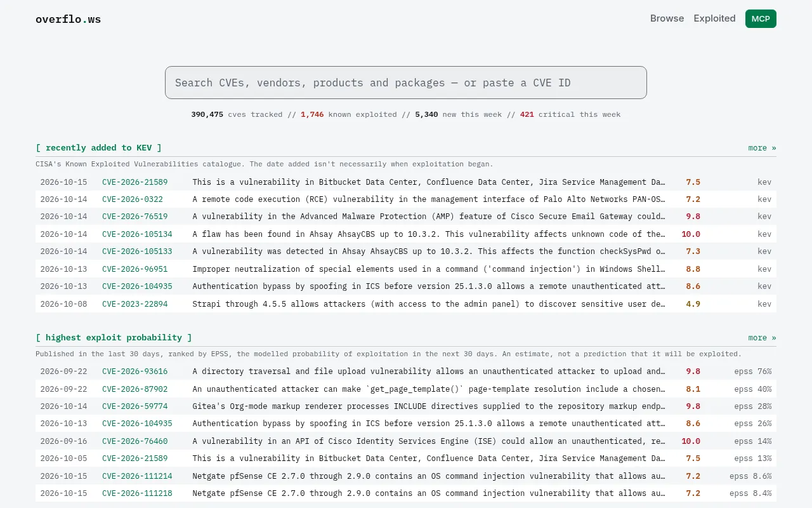Open 'more »' for highest exploit probability
Image resolution: width=812 pixels, height=508 pixels.
pos(762,338)
